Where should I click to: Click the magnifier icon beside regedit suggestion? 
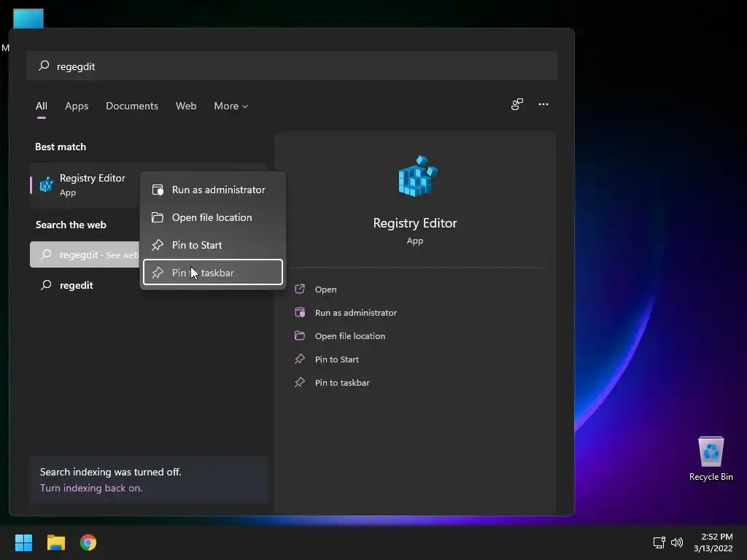pyautogui.click(x=46, y=285)
